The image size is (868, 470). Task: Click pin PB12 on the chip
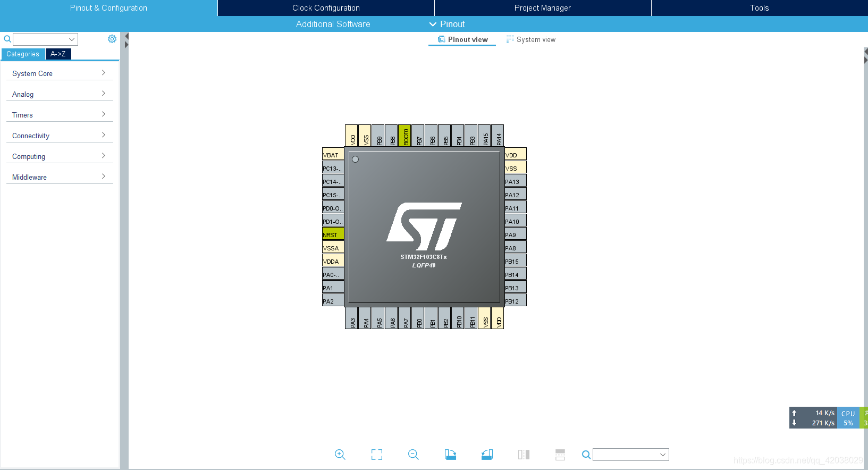tap(515, 300)
